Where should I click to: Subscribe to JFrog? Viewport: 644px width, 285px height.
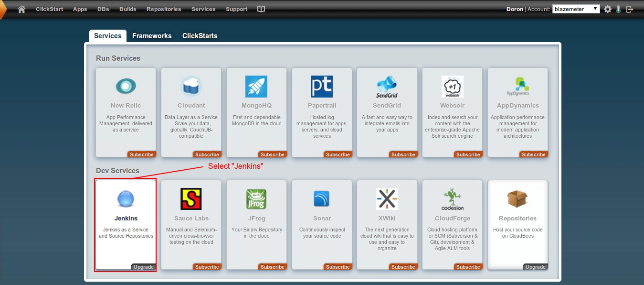(x=273, y=267)
